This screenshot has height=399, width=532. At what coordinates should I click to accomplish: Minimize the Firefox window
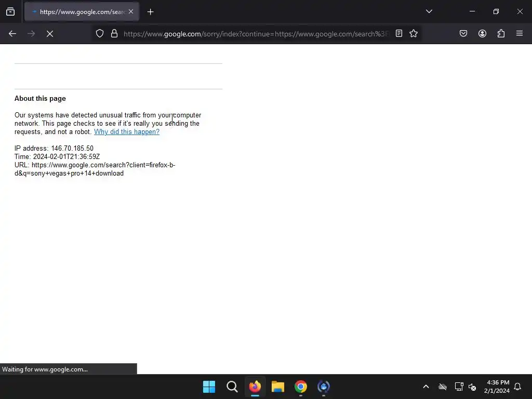coord(472,11)
